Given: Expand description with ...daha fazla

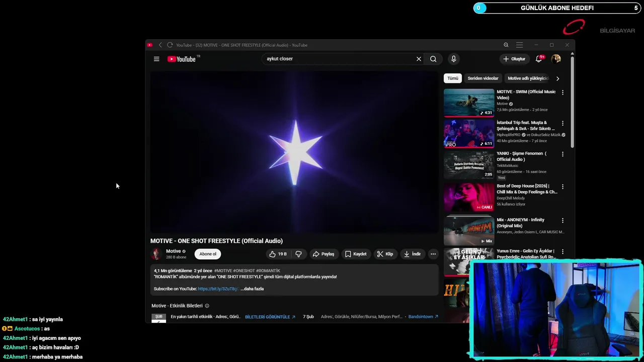Looking at the screenshot, I should (x=252, y=289).
